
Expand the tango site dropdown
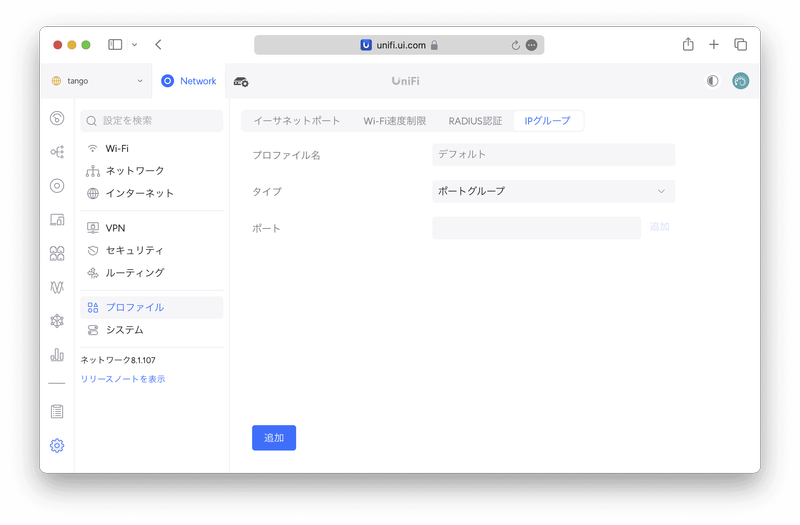[97, 81]
